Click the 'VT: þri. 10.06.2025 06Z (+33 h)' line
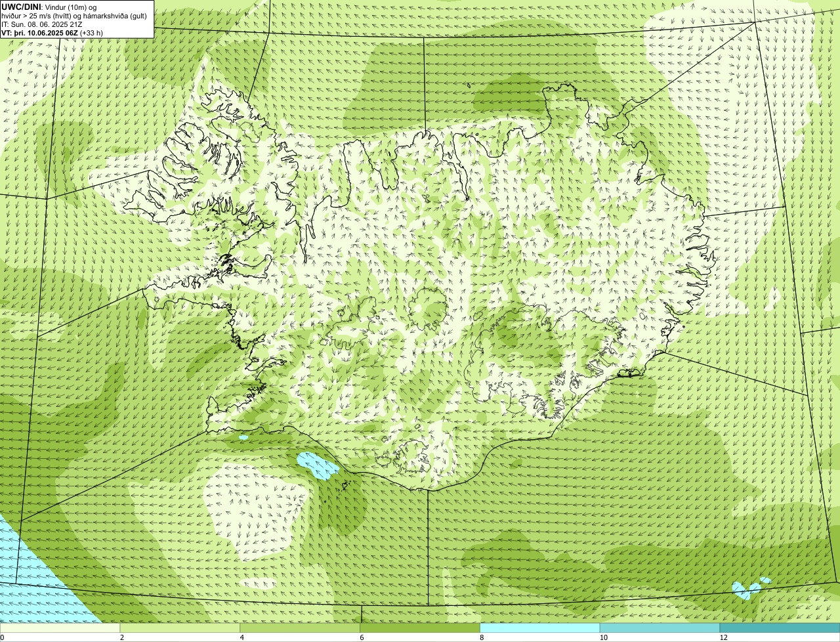 pos(52,32)
